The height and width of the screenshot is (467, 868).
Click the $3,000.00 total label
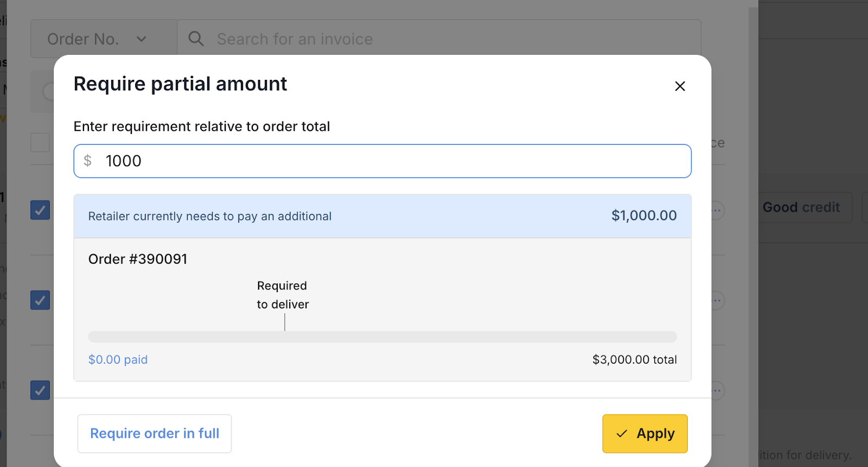tap(634, 359)
